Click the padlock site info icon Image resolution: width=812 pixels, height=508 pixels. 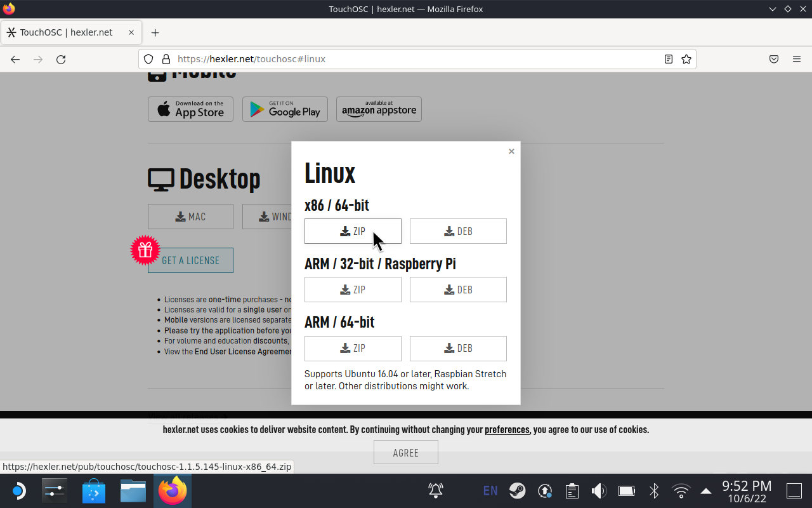tap(166, 59)
